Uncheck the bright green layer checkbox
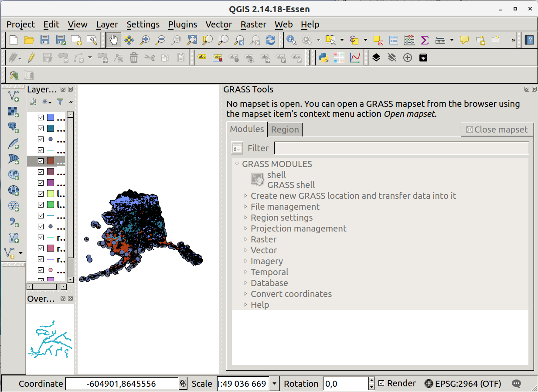The width and height of the screenshot is (538, 392). (41, 205)
